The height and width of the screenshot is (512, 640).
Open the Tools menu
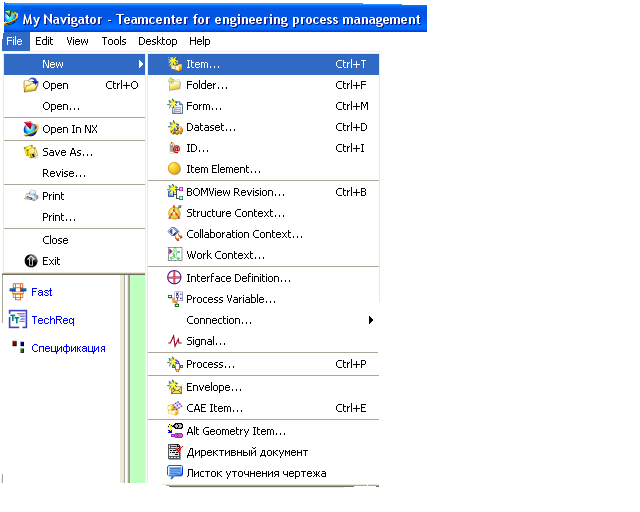click(114, 41)
